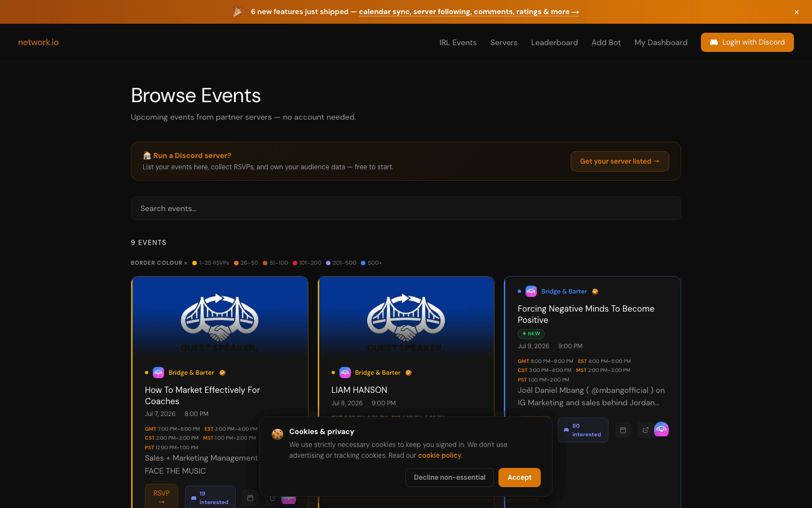This screenshot has height=508, width=812.
Task: Click Bridge & Barter avatar icon on How To Market card
Action: 158,373
